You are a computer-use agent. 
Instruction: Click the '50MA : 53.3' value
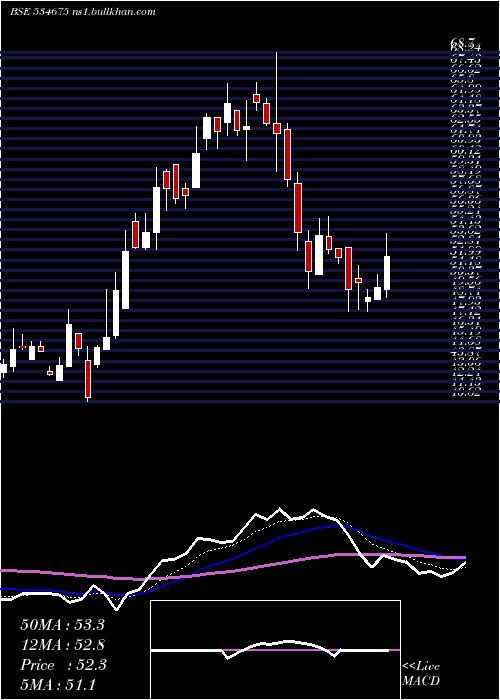[x=62, y=625]
